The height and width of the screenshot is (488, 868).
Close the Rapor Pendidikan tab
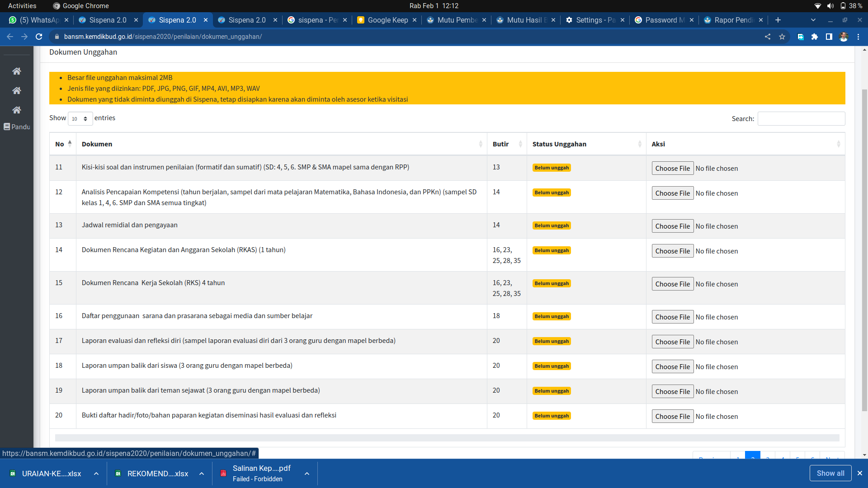[x=761, y=20]
